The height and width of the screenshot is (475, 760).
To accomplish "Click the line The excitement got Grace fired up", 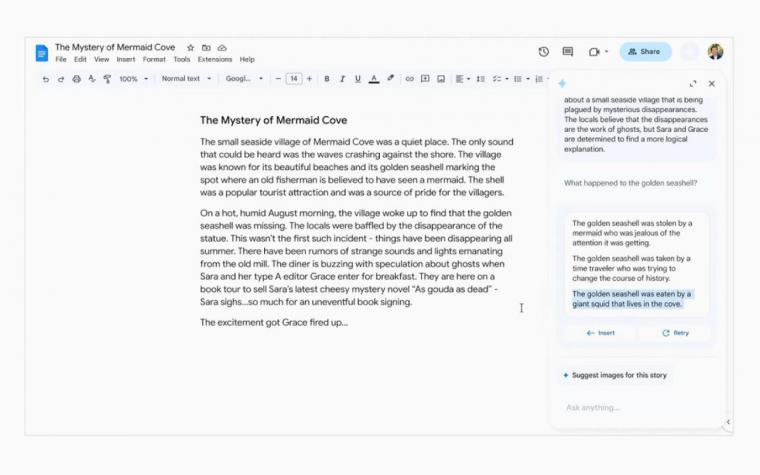I will tap(274, 322).
